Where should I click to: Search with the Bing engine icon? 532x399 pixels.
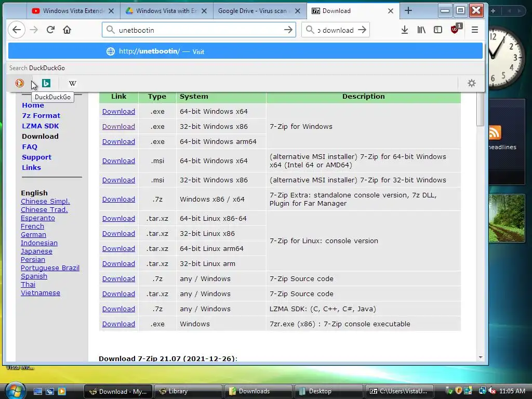coord(46,83)
